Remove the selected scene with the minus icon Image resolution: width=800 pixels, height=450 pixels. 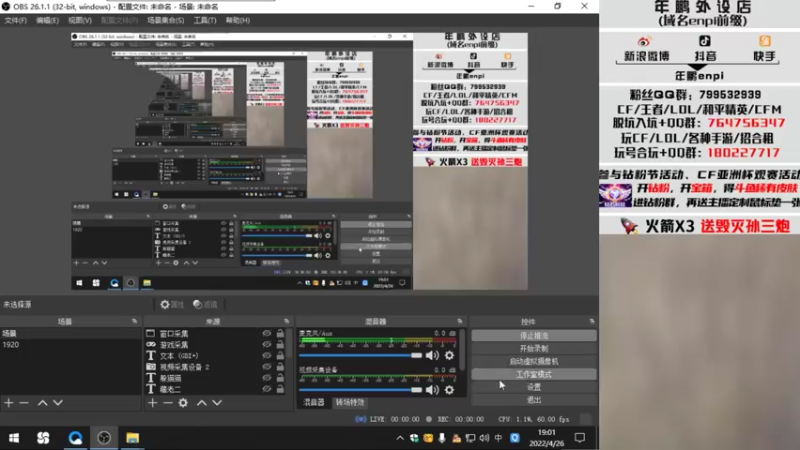[24, 403]
